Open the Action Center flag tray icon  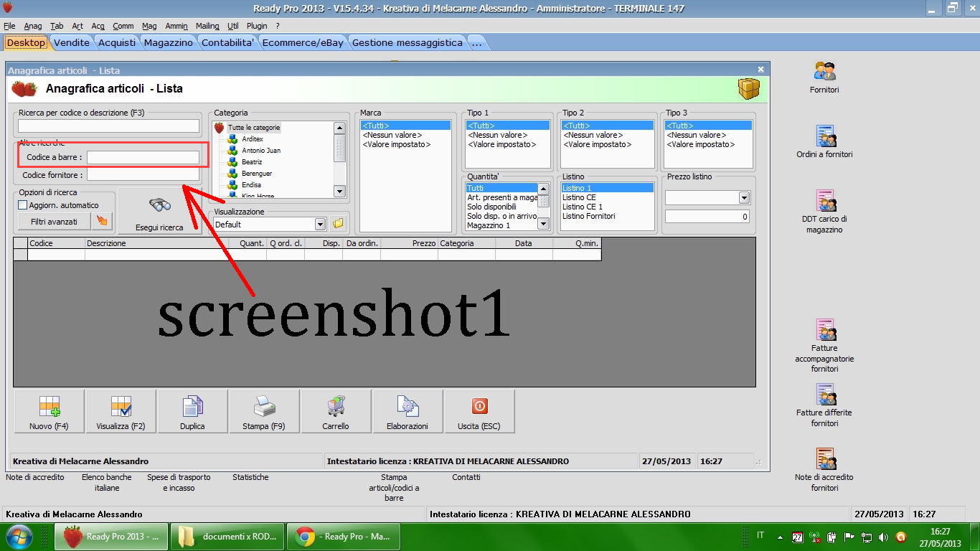(849, 537)
